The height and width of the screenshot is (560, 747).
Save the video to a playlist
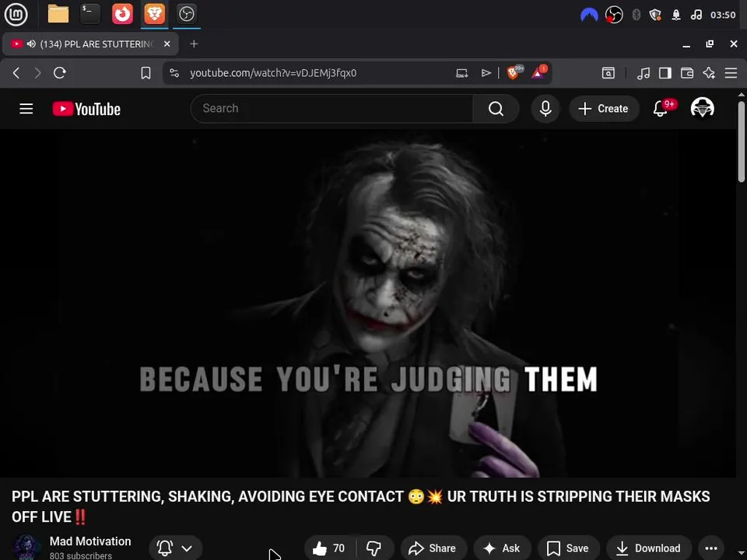pyautogui.click(x=568, y=548)
